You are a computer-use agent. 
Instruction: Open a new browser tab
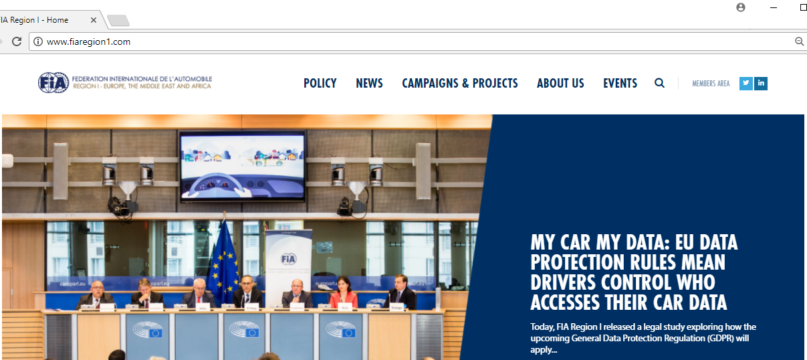click(x=118, y=21)
